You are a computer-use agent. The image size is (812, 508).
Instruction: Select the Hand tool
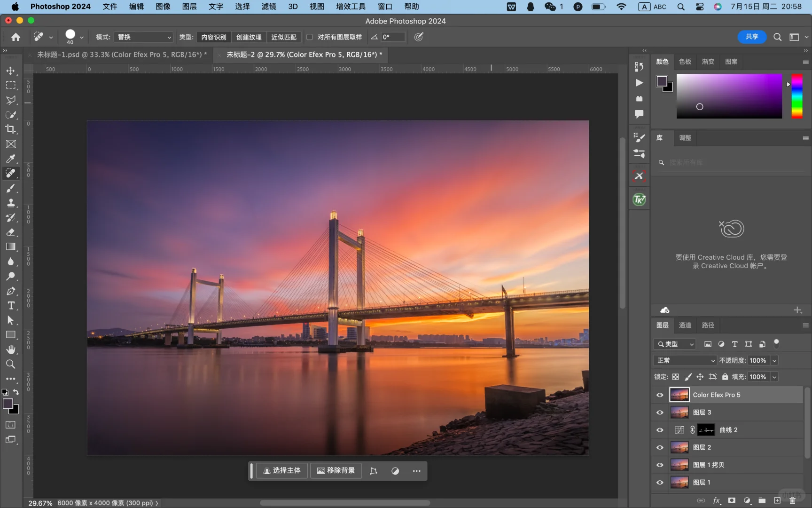pos(10,349)
